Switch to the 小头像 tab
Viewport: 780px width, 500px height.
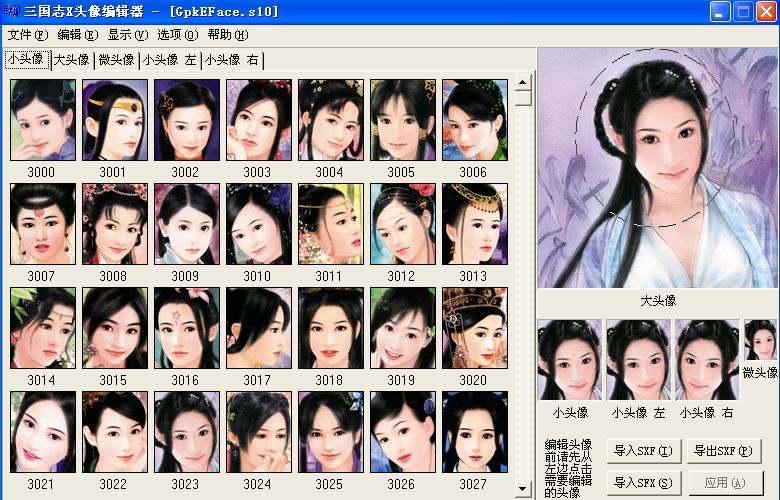(27, 60)
